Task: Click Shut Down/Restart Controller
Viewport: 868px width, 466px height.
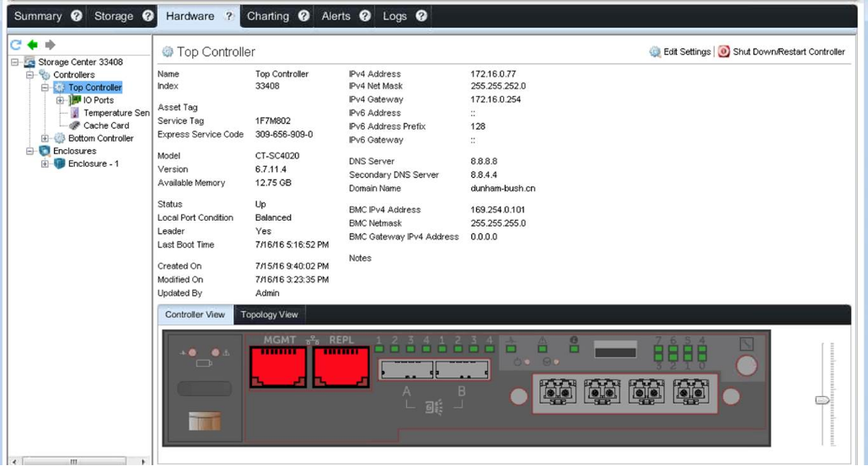Action: point(789,51)
